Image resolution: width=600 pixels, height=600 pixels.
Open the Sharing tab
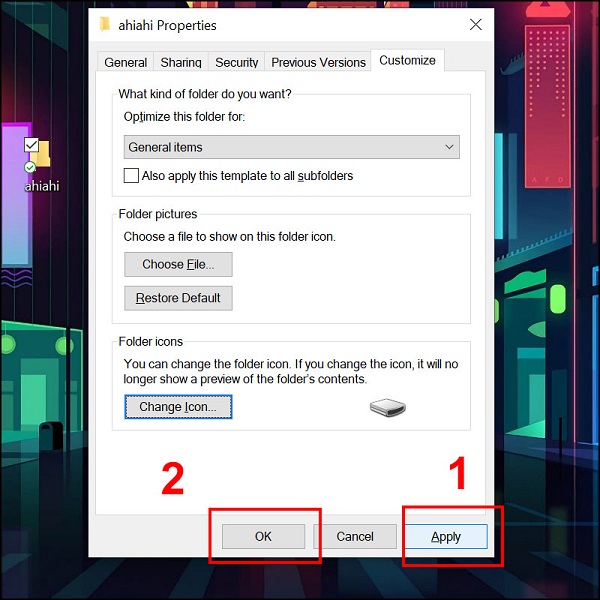[x=181, y=62]
